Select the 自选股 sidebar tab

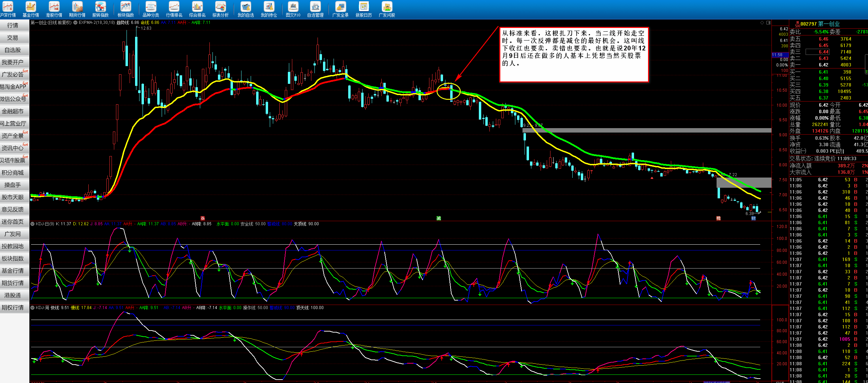click(x=14, y=50)
